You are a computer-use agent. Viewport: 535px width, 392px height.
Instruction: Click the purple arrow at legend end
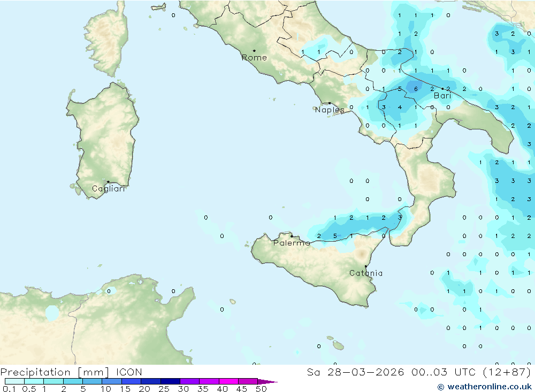pos(267,381)
